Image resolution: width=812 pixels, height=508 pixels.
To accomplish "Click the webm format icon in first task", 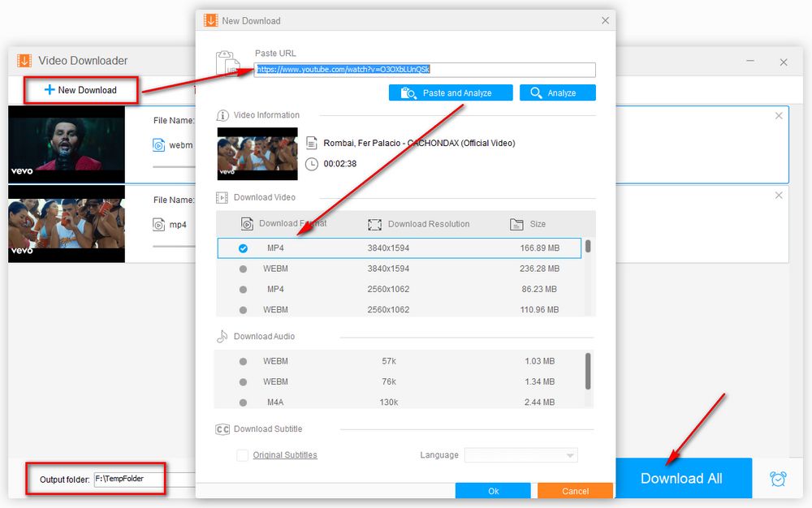I will pyautogui.click(x=158, y=145).
